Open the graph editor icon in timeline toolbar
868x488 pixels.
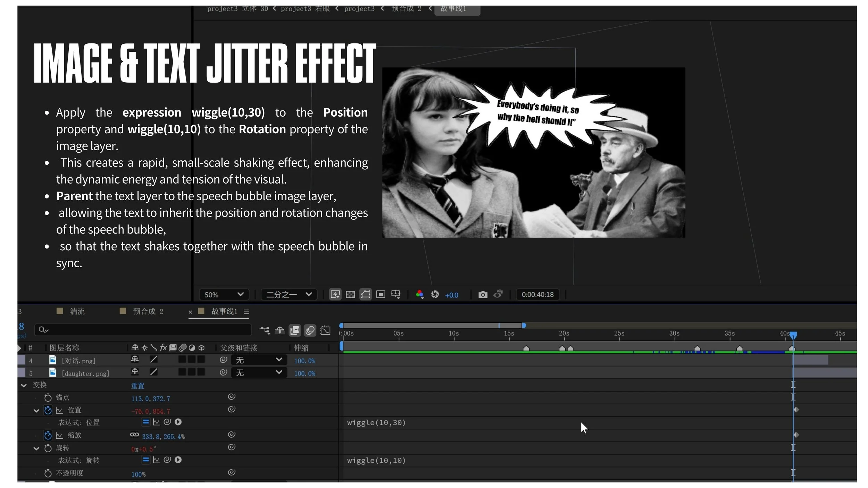pyautogui.click(x=325, y=330)
